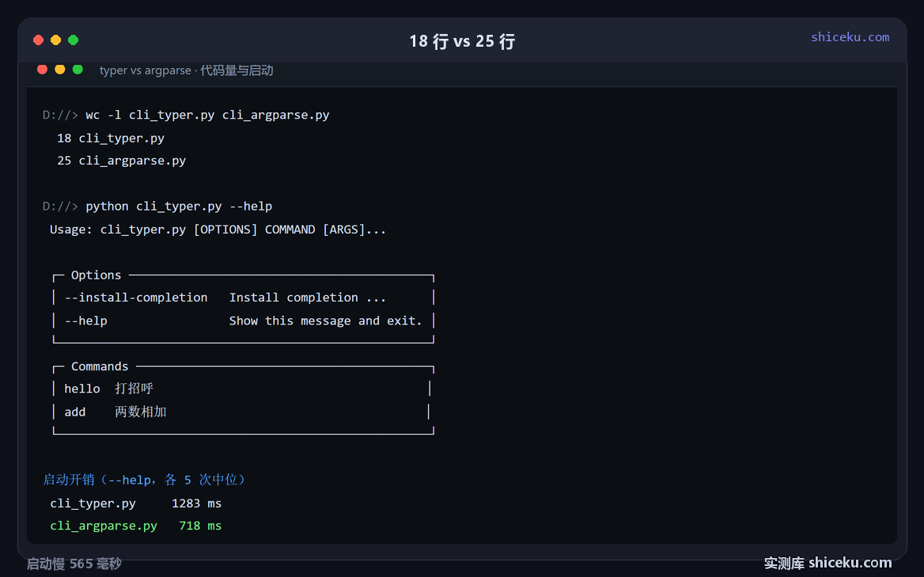This screenshot has width=924, height=577.
Task: Click the description "打招呼"
Action: point(134,389)
